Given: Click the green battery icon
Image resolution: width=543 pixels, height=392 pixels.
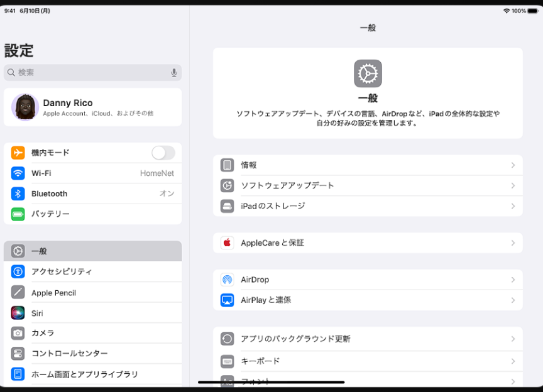Looking at the screenshot, I should [x=18, y=214].
